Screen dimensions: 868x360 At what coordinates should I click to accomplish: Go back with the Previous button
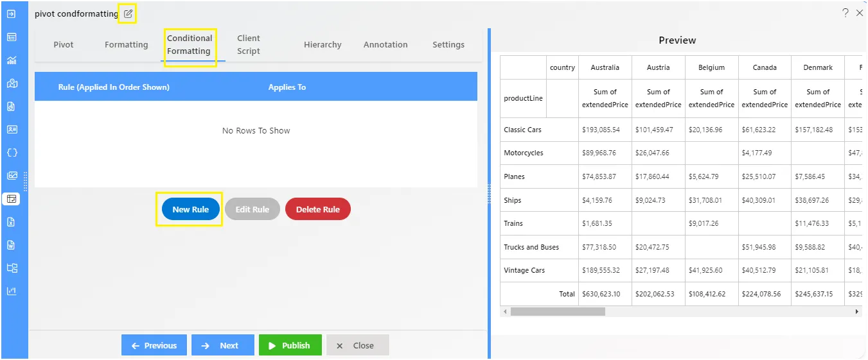pos(154,345)
